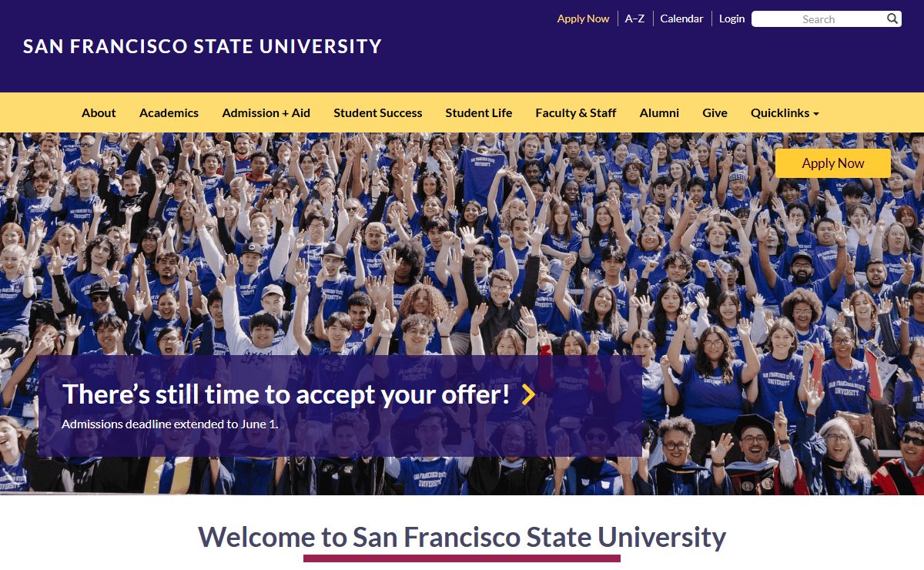Expand the Quicklinks dropdown caret
The image size is (924, 570).
click(816, 114)
